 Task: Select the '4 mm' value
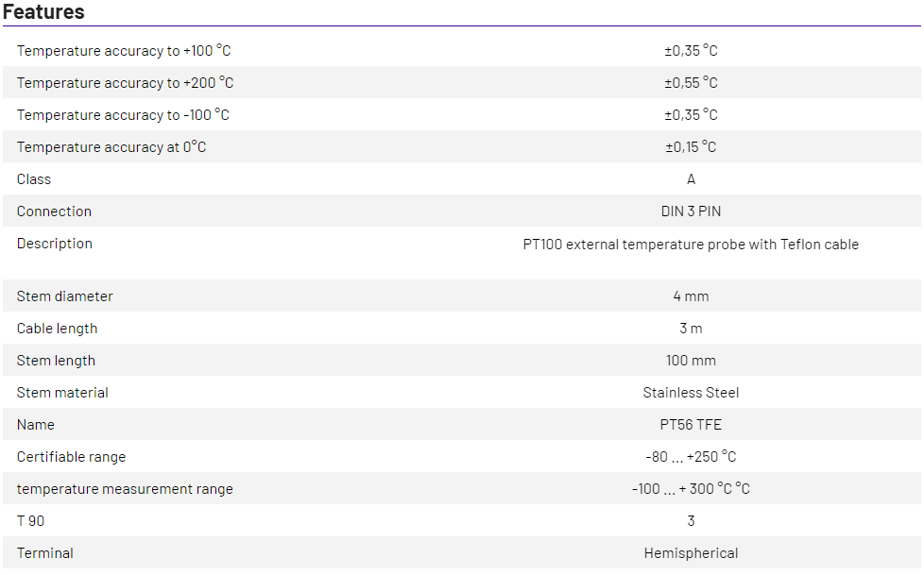point(691,296)
